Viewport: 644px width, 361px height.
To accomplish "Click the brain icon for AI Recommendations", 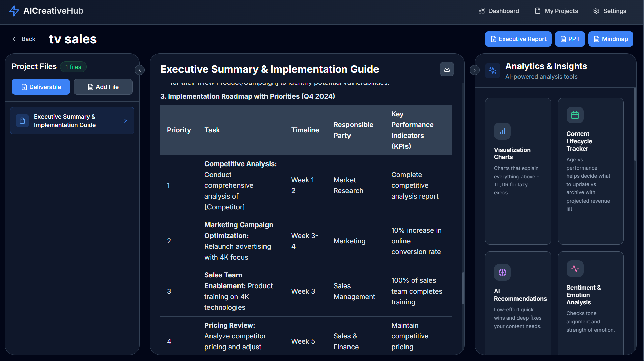I will click(502, 272).
